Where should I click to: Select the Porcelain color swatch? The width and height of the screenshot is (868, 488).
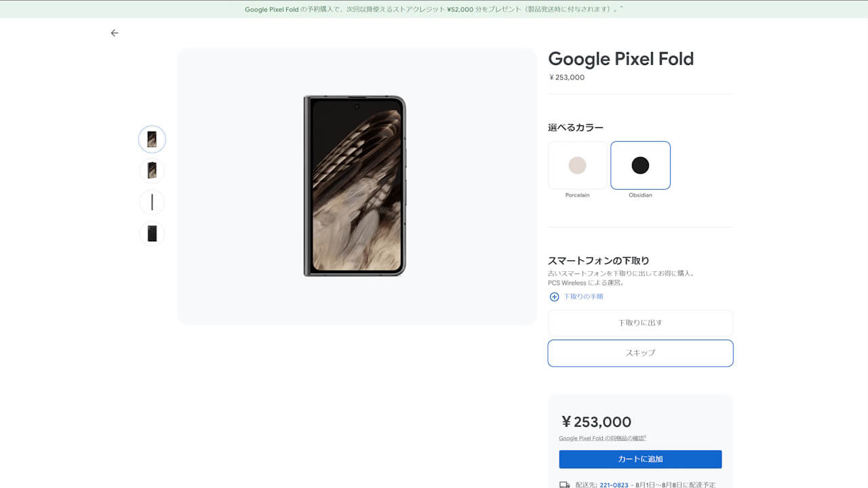[577, 165]
